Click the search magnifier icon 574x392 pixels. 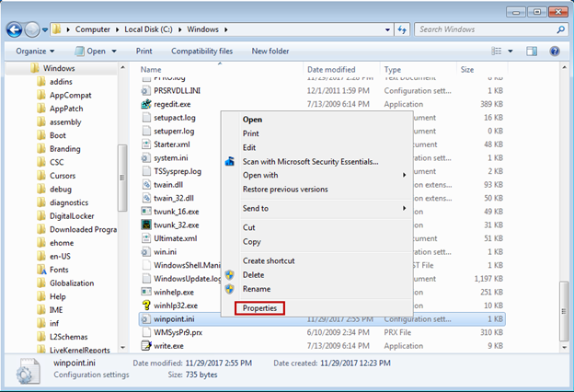pyautogui.click(x=561, y=29)
